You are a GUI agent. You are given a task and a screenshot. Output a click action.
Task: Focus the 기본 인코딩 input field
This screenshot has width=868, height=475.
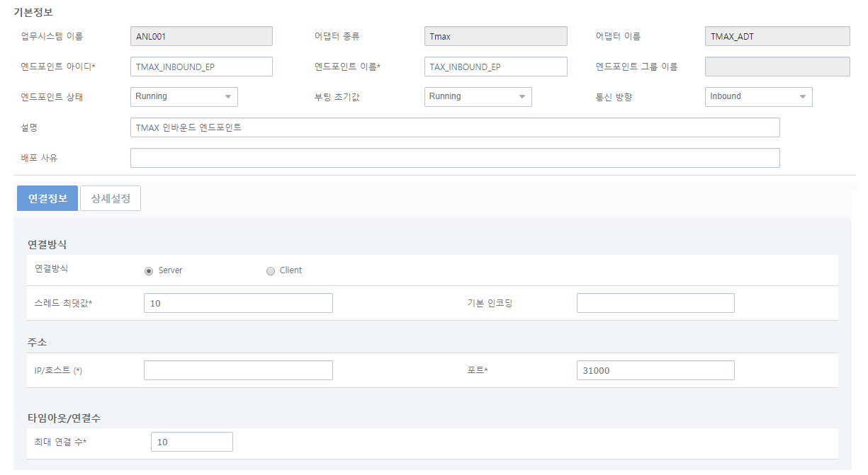(x=655, y=303)
